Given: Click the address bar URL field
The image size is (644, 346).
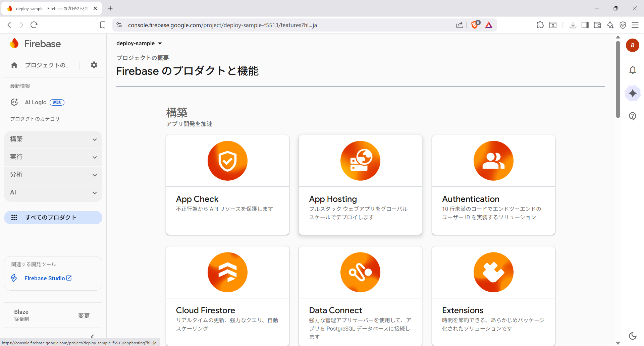Looking at the screenshot, I should (288, 25).
